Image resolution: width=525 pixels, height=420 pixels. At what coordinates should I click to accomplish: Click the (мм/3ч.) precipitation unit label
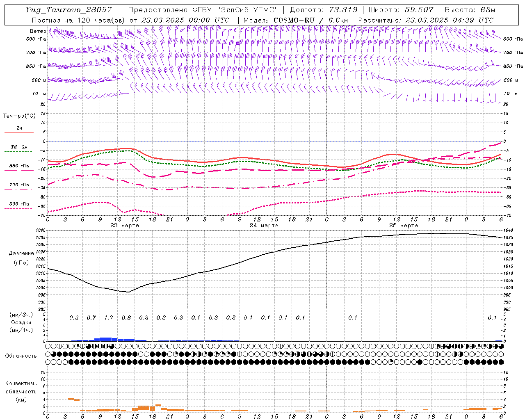[21, 315]
